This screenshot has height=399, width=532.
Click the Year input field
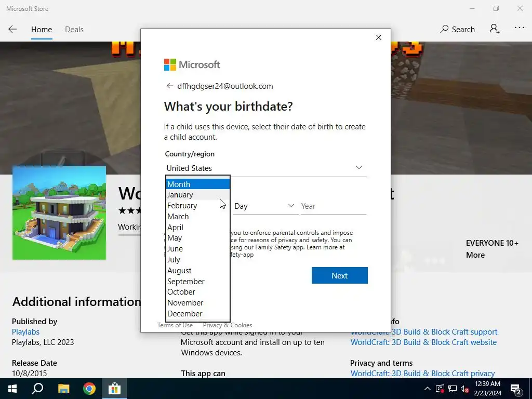(x=333, y=206)
